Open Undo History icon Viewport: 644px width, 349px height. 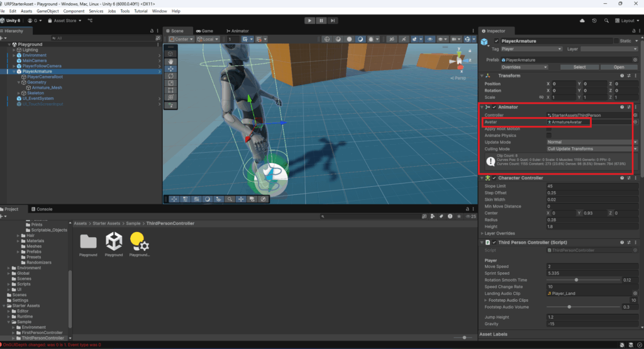(x=594, y=21)
